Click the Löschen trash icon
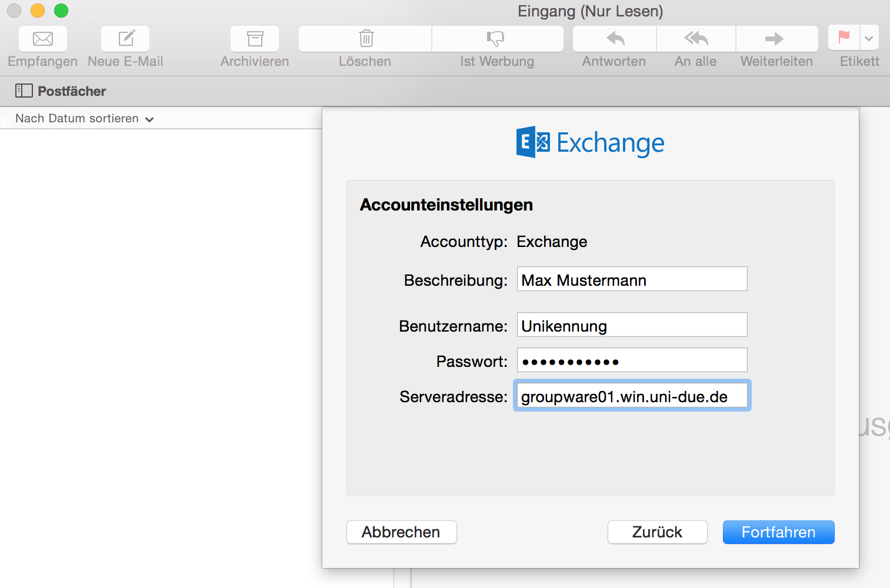 (x=365, y=39)
